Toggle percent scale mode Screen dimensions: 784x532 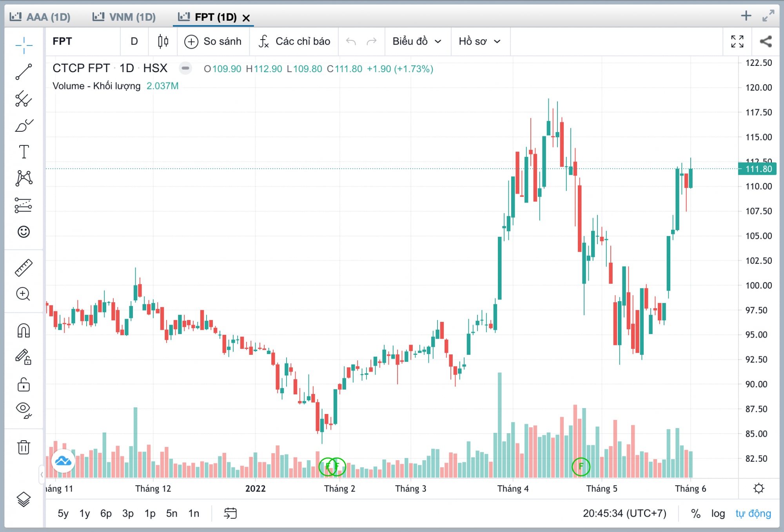coord(696,513)
